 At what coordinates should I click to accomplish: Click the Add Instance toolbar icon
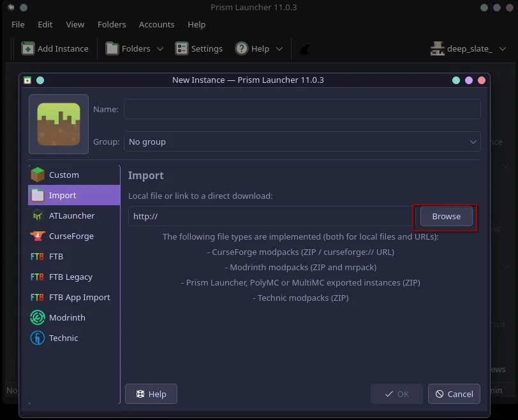pyautogui.click(x=28, y=48)
